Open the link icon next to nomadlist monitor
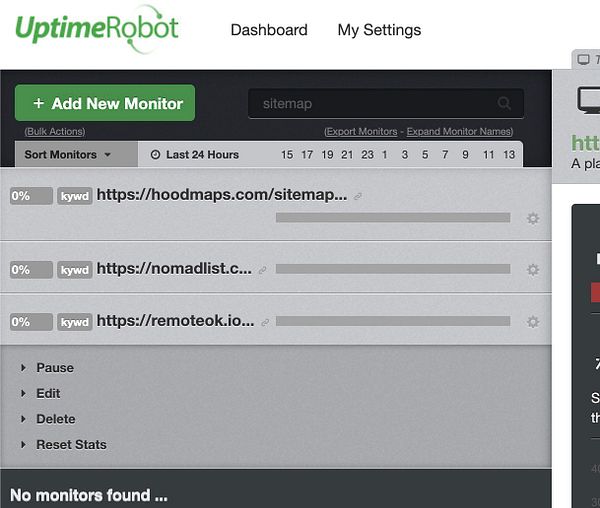600x508 pixels. 262,270
